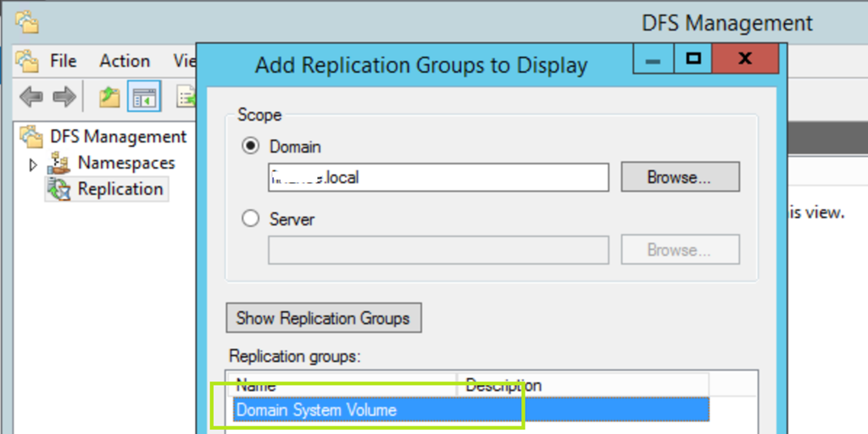Select the Replication node icon in tree
868x434 pixels.
pos(58,189)
